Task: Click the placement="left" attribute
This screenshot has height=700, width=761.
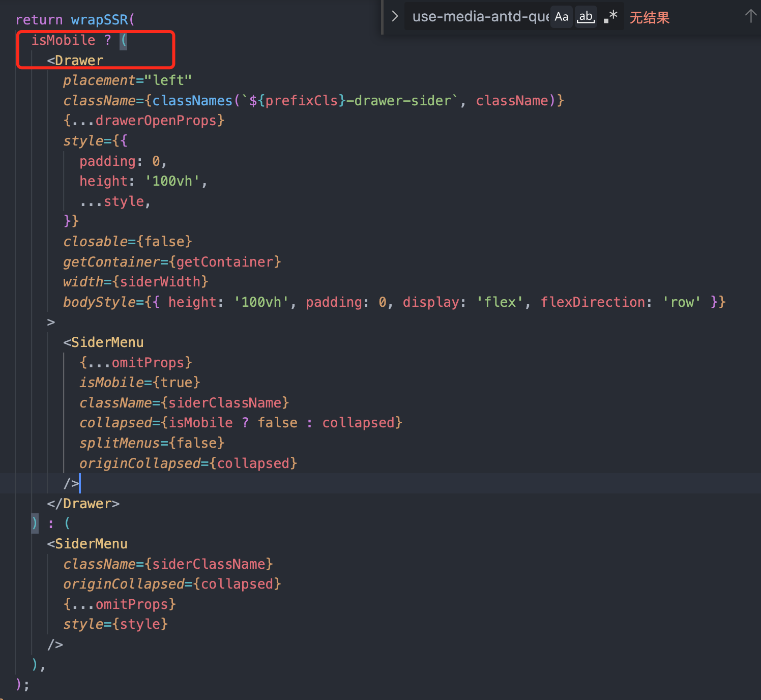Action: point(127,80)
